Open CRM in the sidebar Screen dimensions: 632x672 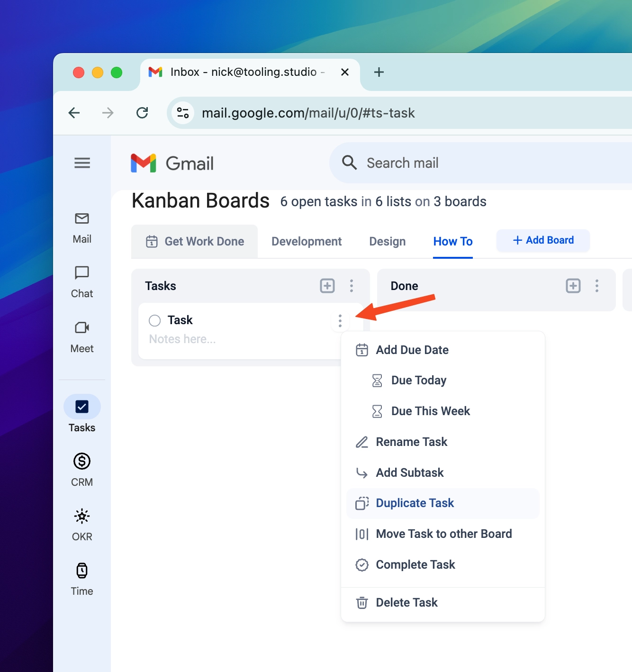click(x=82, y=470)
